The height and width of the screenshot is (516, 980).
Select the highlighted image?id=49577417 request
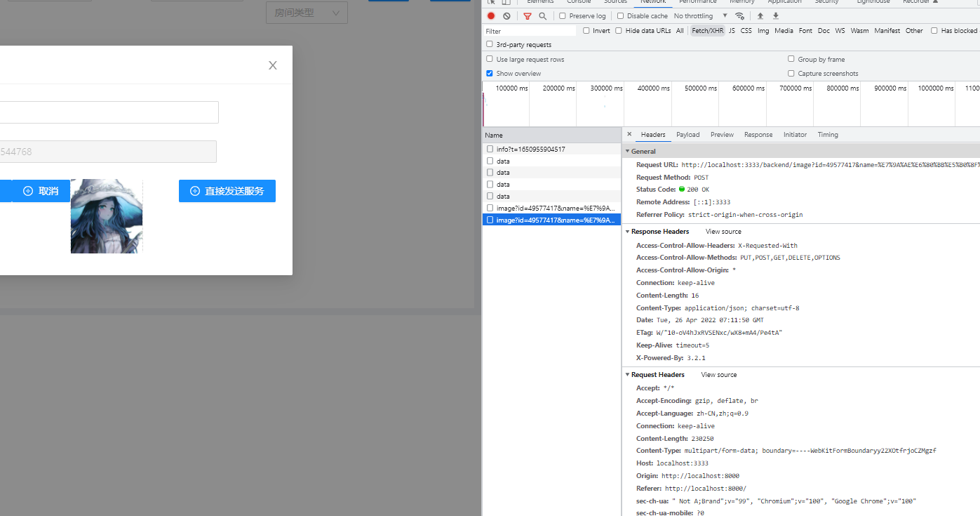(552, 220)
